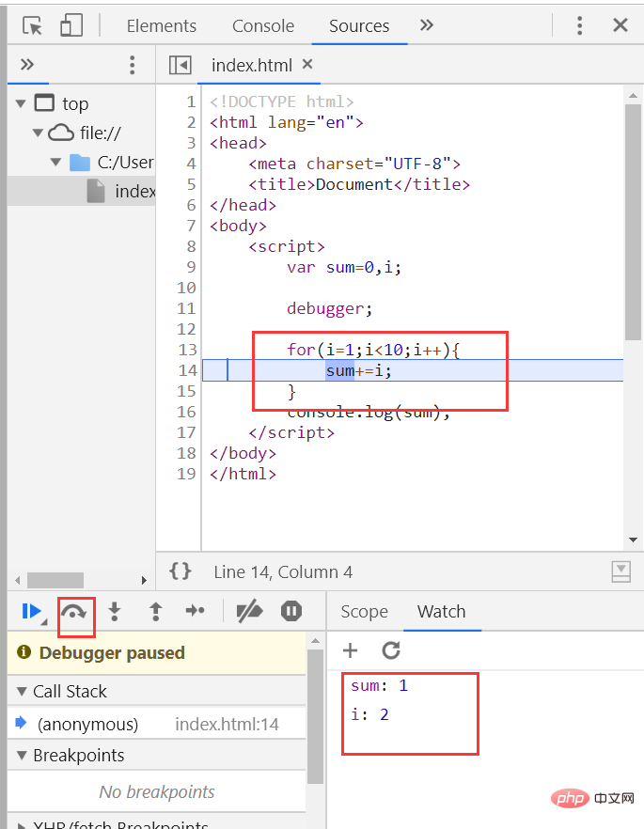Viewport: 644px width, 829px height.
Task: Switch to the Console tab
Action: click(x=263, y=25)
